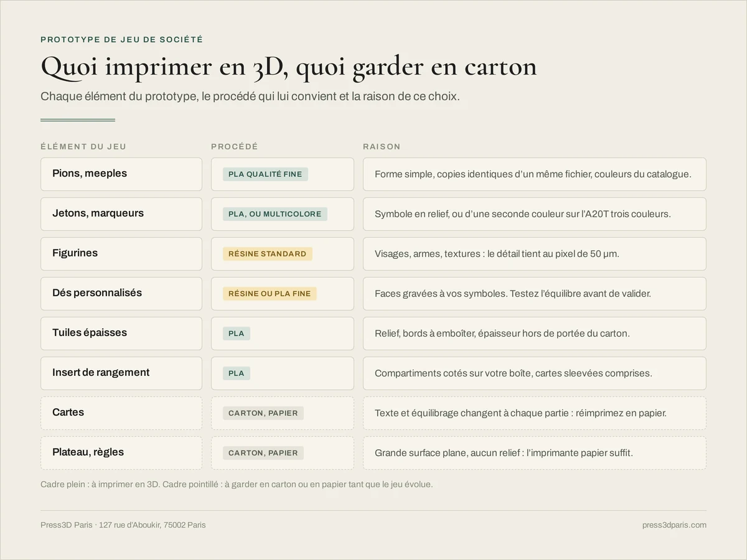Image resolution: width=747 pixels, height=560 pixels.
Task: Click the 'Figurines' element box
Action: [x=121, y=254]
